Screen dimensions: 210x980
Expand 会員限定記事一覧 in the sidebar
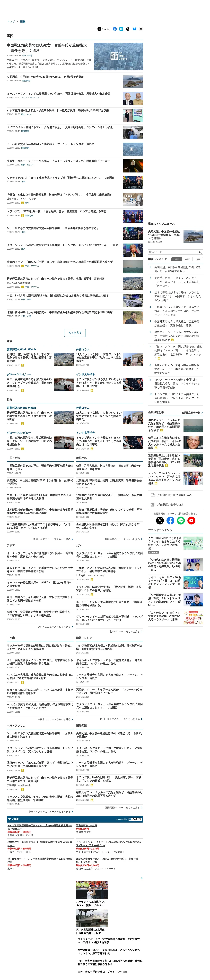[x=192, y=412]
